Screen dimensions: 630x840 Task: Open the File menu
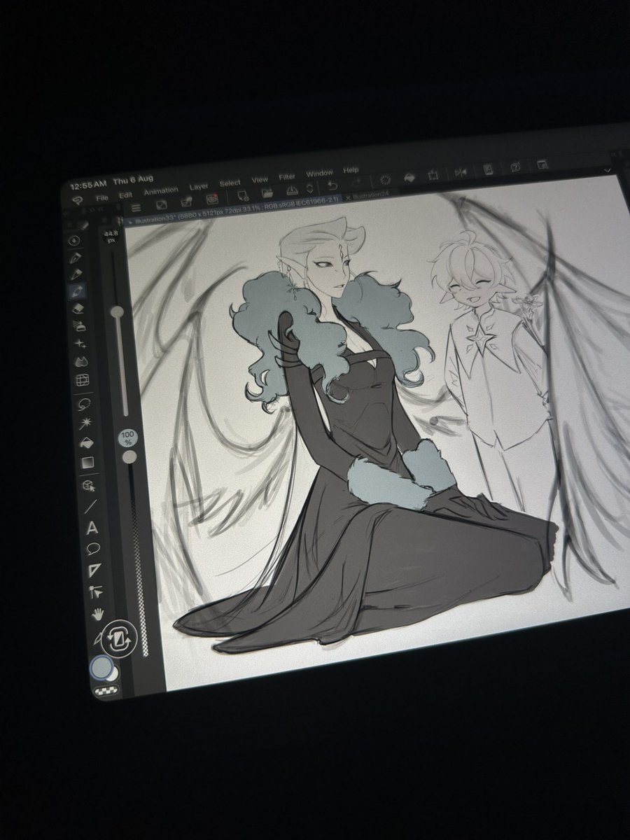click(102, 198)
